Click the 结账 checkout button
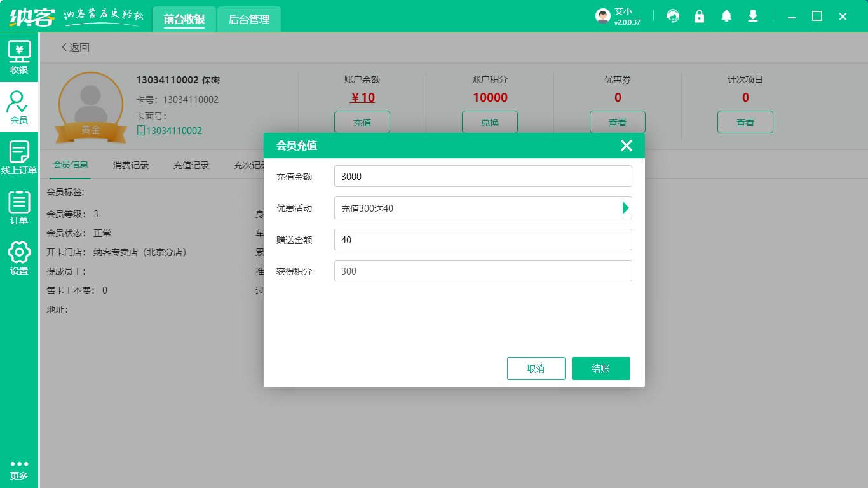 [x=600, y=368]
